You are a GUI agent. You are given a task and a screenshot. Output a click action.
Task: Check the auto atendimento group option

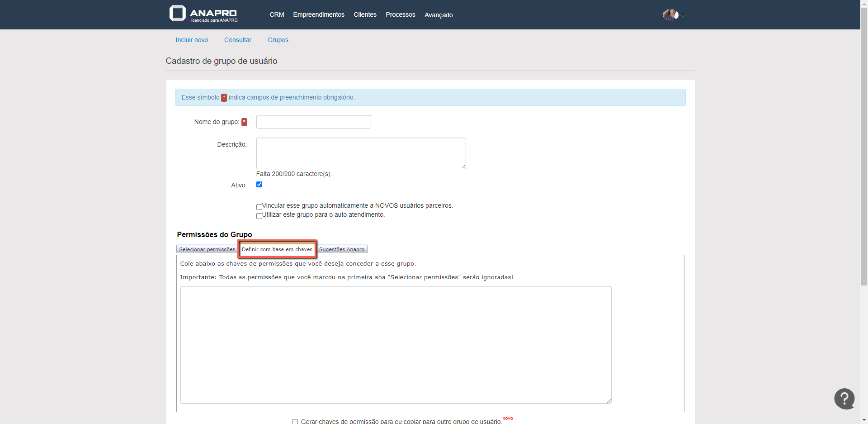click(x=259, y=216)
